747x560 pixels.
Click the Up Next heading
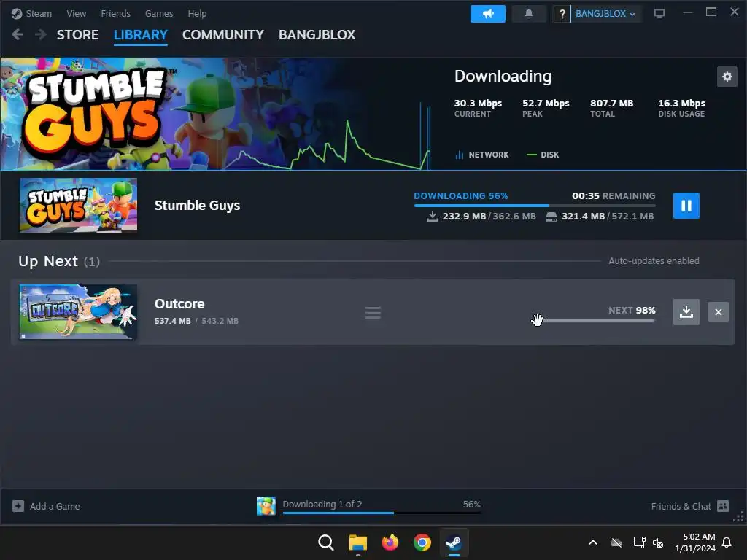(x=48, y=261)
